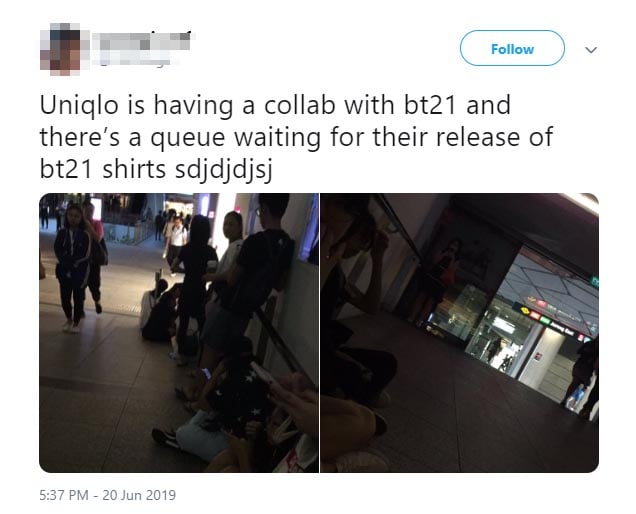The image size is (636, 514).
Task: Click the word 'Uniqlo' in the tweet
Action: coord(80,105)
